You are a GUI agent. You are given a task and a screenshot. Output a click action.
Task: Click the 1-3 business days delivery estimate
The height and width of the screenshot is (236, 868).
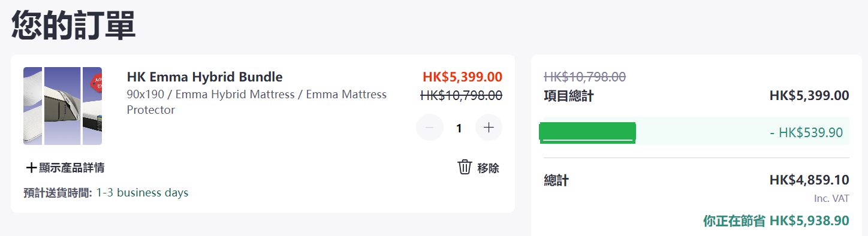pyautogui.click(x=142, y=193)
